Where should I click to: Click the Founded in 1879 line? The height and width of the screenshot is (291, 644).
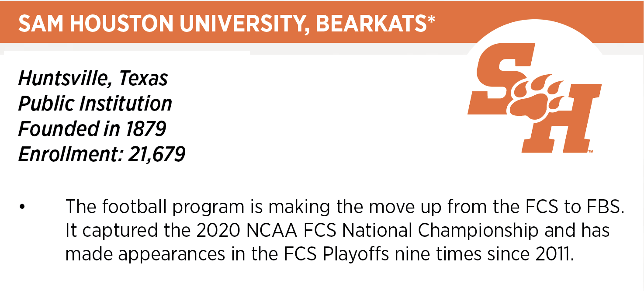[92, 129]
